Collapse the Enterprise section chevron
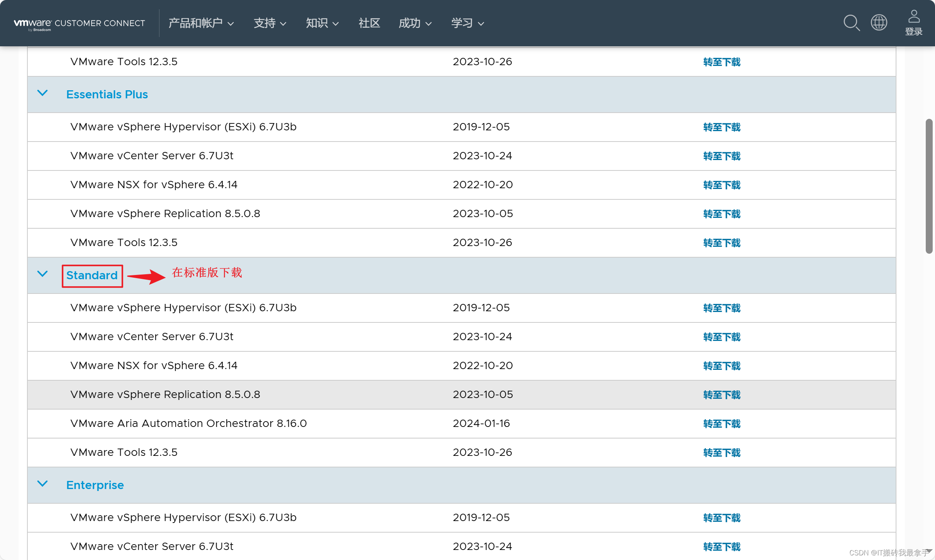The width and height of the screenshot is (935, 560). click(42, 484)
